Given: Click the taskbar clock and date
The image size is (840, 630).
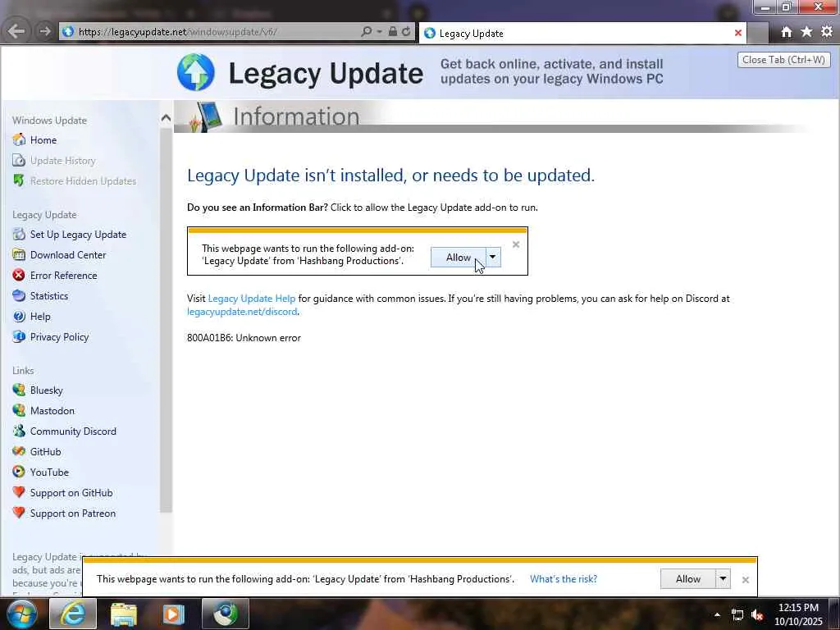Looking at the screenshot, I should coord(798,614).
